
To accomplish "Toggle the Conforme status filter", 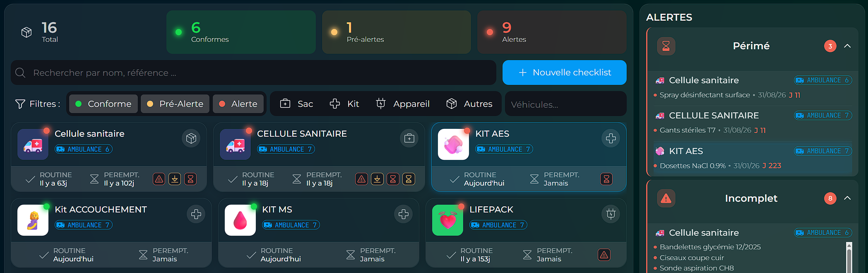I will tap(103, 104).
